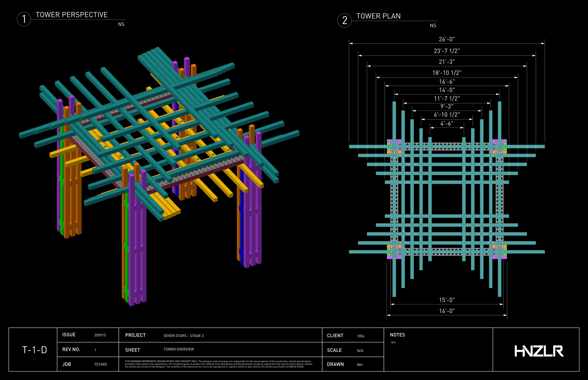Click the JOB value 7STARS
Viewport: 588px width, 380px height.
pyautogui.click(x=101, y=364)
